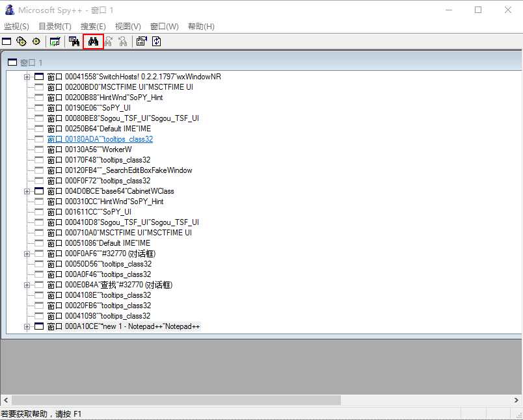
Task: Select row 00200B88 HintWnd SoPY_Hint
Action: (105, 98)
